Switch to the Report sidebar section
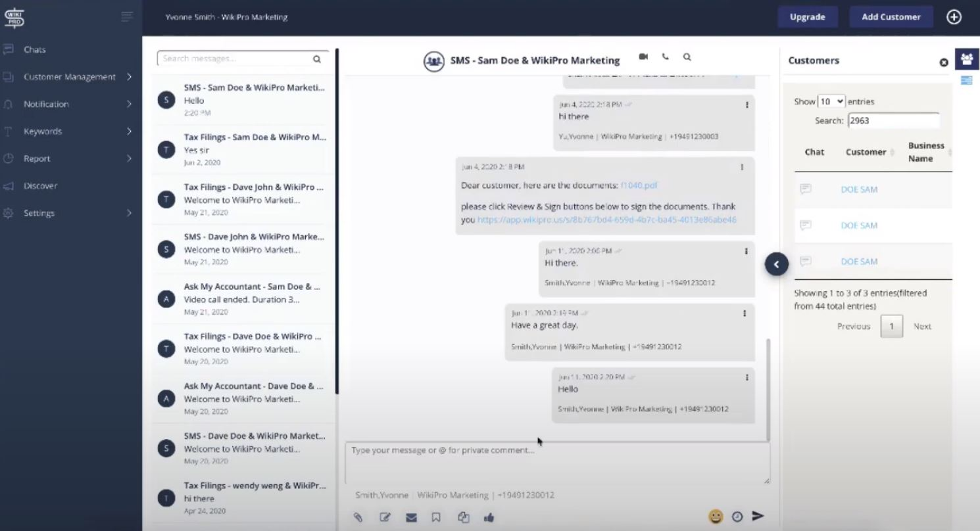This screenshot has width=980, height=531. click(x=37, y=158)
